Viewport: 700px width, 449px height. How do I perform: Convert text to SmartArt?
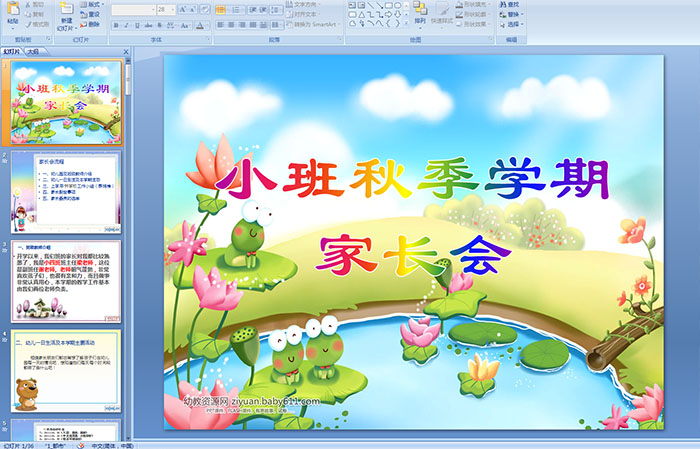coord(313,24)
